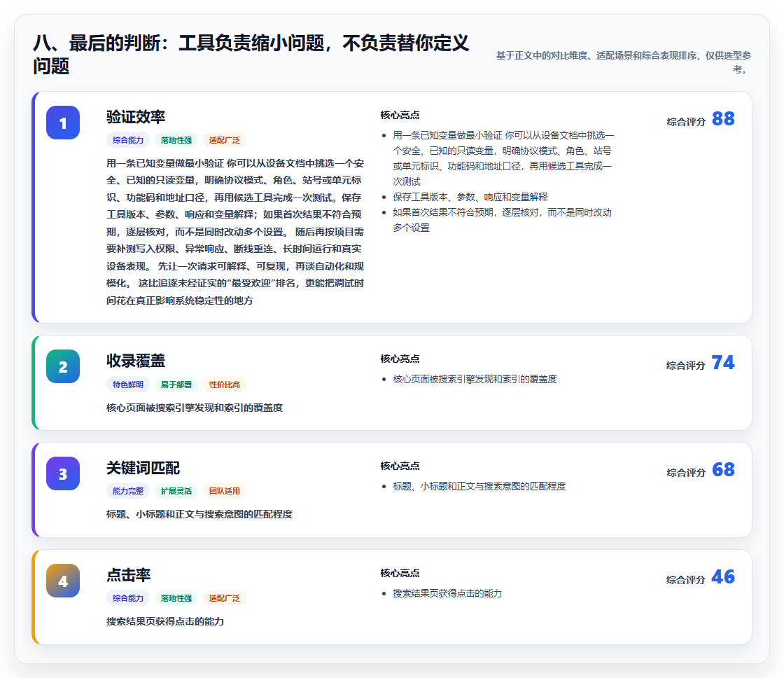Click 点击率 description under its tags

tap(165, 621)
